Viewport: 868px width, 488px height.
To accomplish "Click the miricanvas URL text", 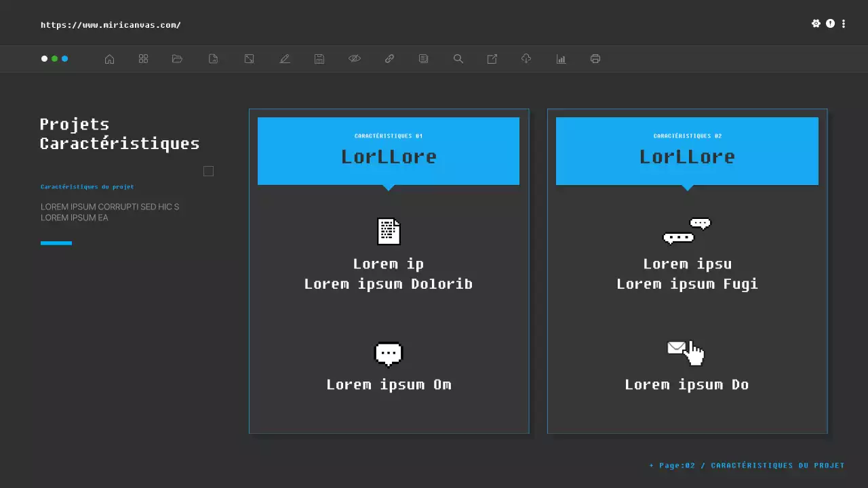I will pyautogui.click(x=111, y=25).
